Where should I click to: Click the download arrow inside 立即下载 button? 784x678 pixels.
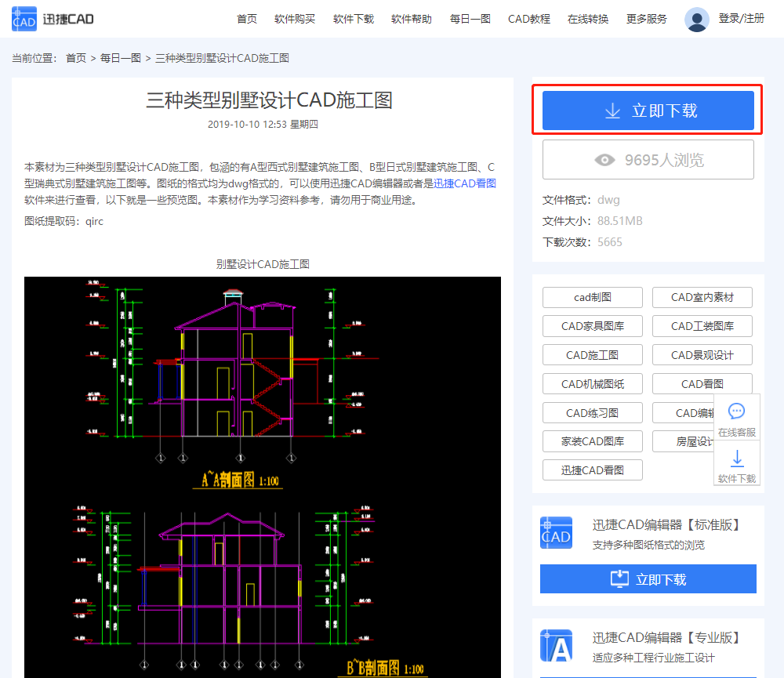(612, 111)
